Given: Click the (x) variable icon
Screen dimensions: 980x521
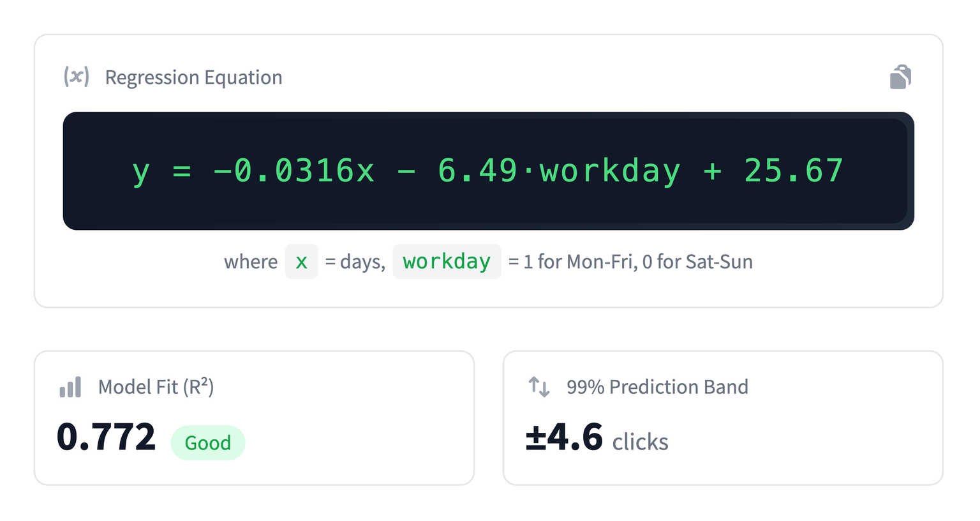Looking at the screenshot, I should [77, 77].
